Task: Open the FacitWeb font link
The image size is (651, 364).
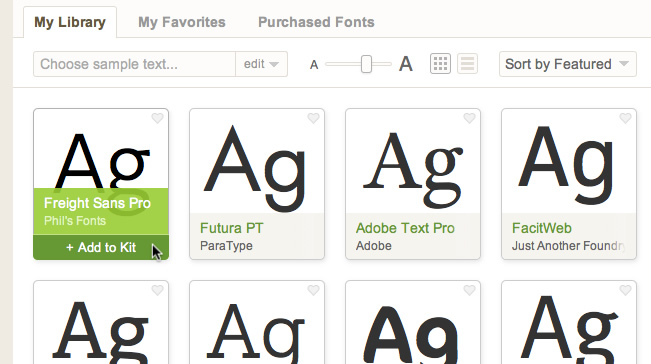Action: 541,228
